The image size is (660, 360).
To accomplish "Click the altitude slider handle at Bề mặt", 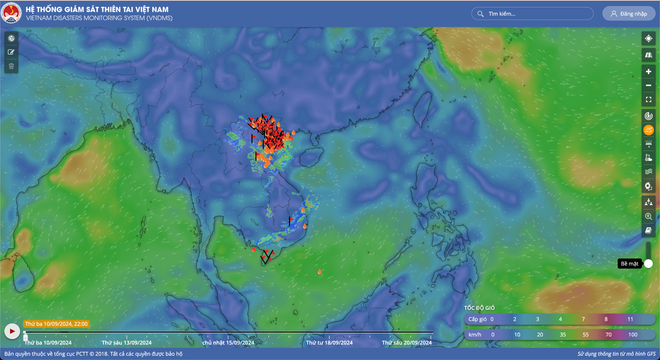I will [648, 264].
